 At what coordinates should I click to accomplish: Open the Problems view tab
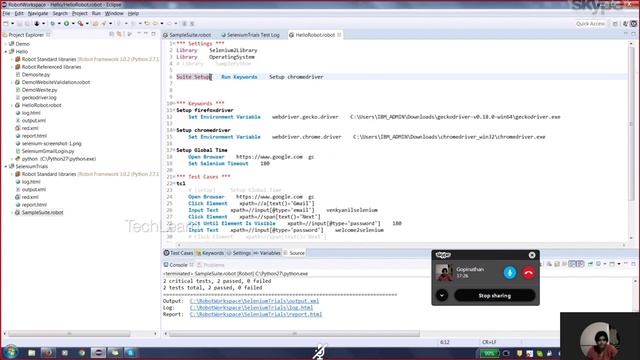[x=211, y=265]
